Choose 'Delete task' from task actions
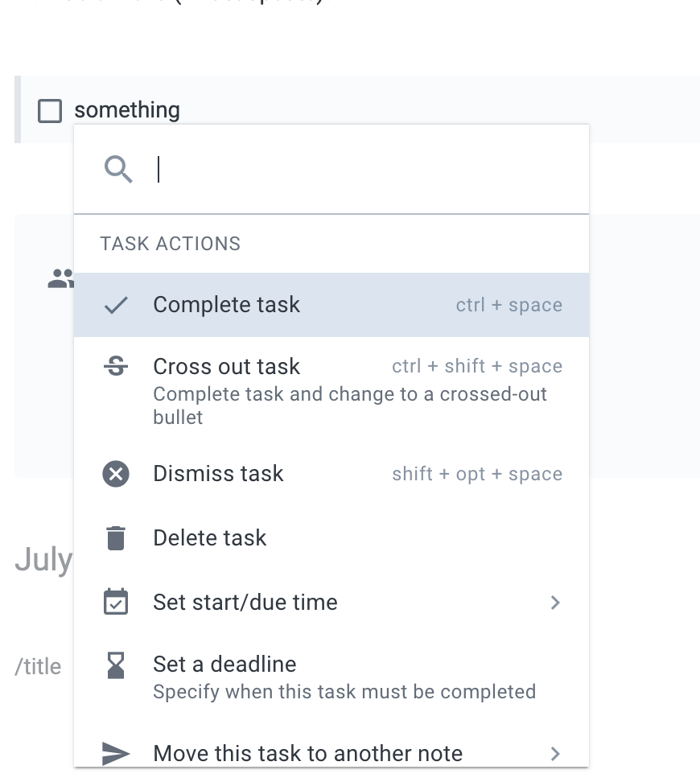 pyautogui.click(x=209, y=538)
